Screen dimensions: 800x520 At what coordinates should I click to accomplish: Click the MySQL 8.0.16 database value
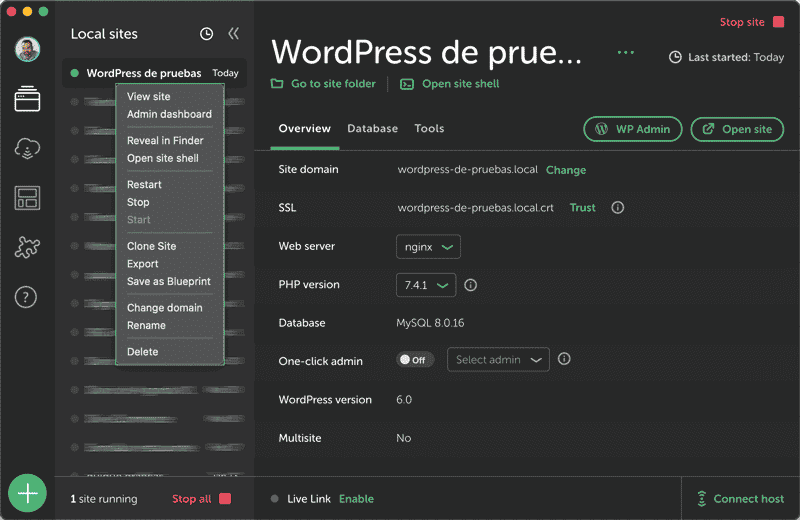point(430,323)
